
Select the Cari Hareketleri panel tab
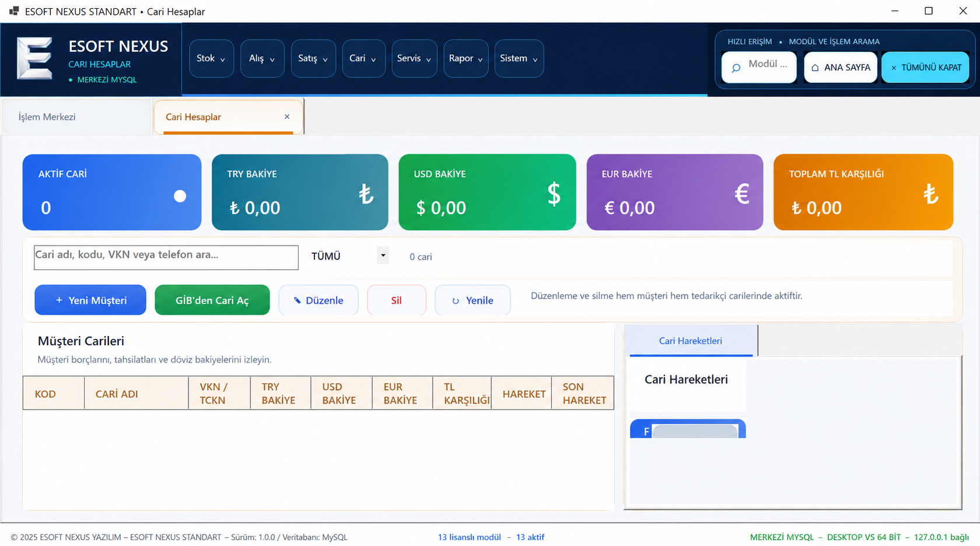[x=691, y=341]
